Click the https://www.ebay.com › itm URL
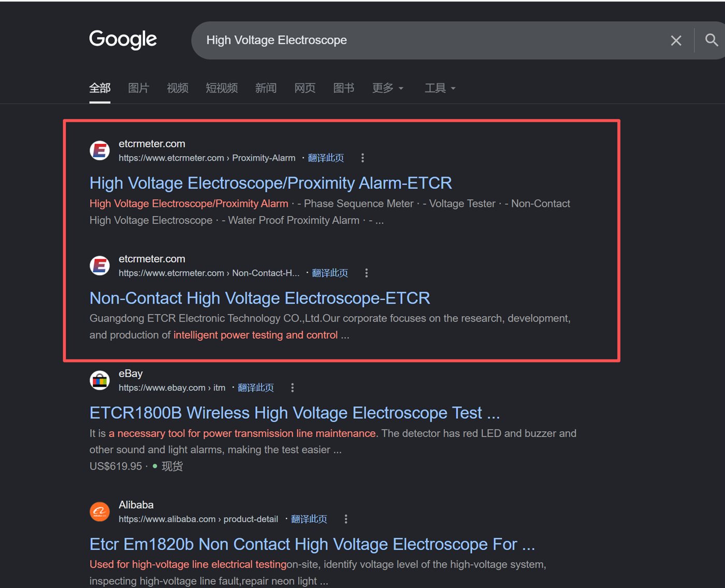 (172, 388)
